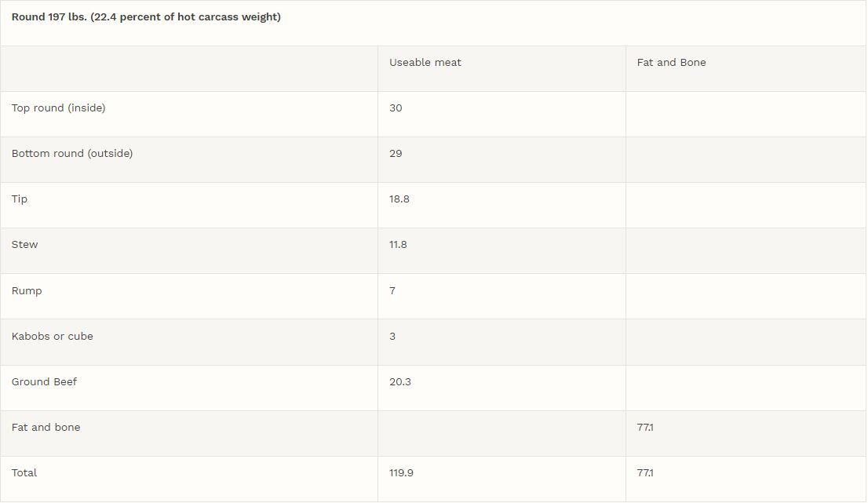Click the table title 'Round 197 lbs.'
Image resolution: width=868 pixels, height=503 pixels.
tap(146, 16)
